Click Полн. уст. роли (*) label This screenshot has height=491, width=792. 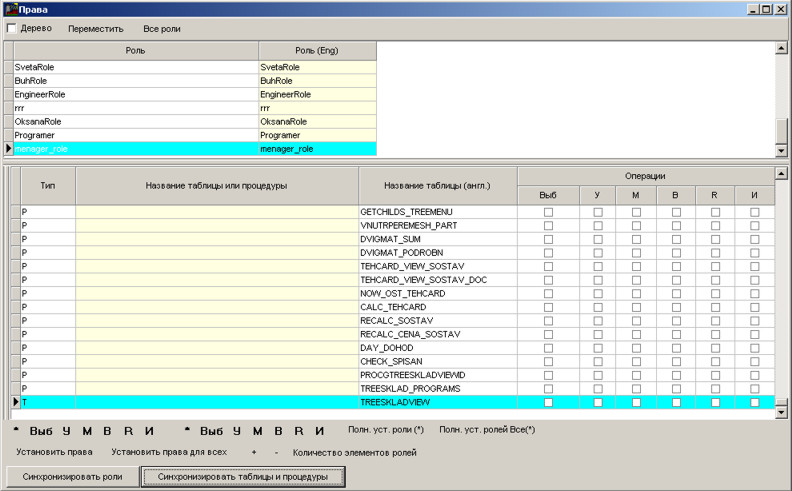point(386,430)
